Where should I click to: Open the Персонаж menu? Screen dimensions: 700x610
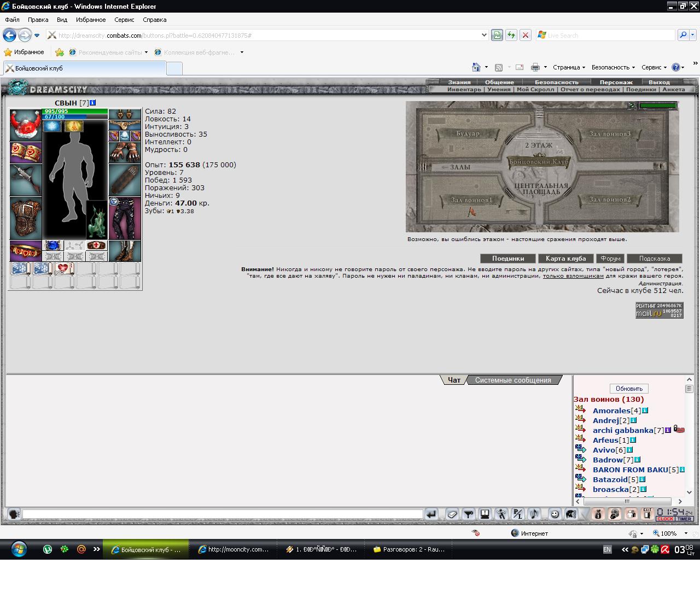pos(616,82)
